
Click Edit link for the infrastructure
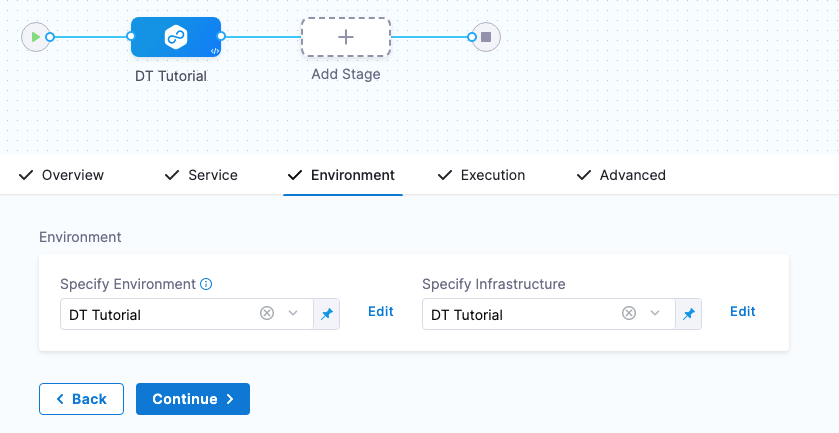click(743, 312)
